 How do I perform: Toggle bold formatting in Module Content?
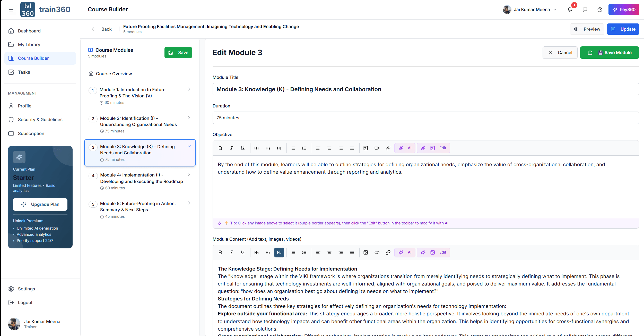coord(220,252)
